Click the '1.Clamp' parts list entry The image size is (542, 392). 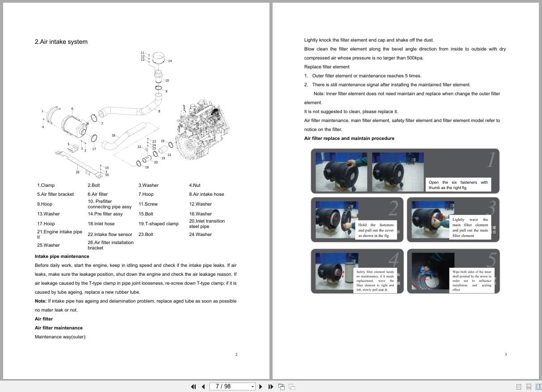click(46, 185)
